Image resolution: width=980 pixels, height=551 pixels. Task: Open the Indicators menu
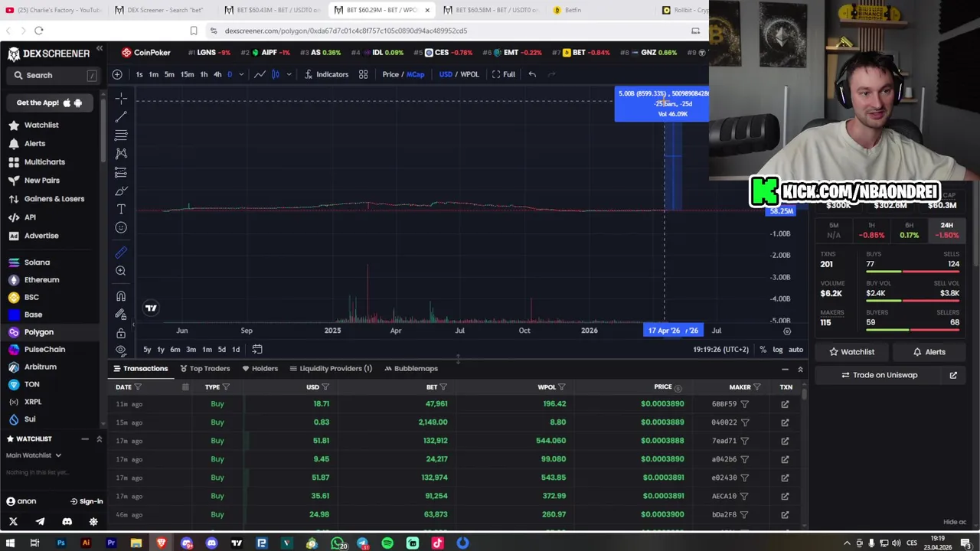pyautogui.click(x=326, y=74)
